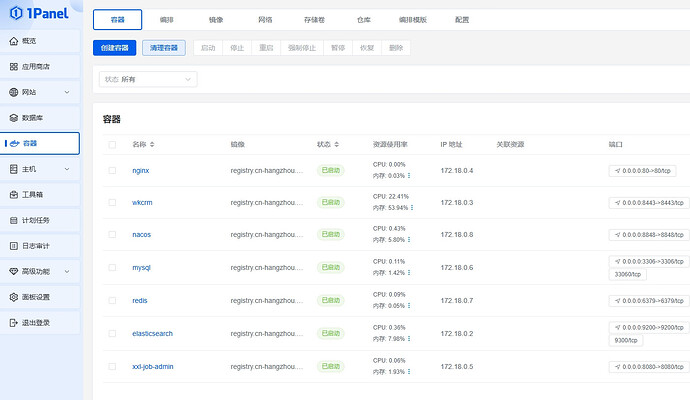Switch to the 配置 tab

(462, 20)
